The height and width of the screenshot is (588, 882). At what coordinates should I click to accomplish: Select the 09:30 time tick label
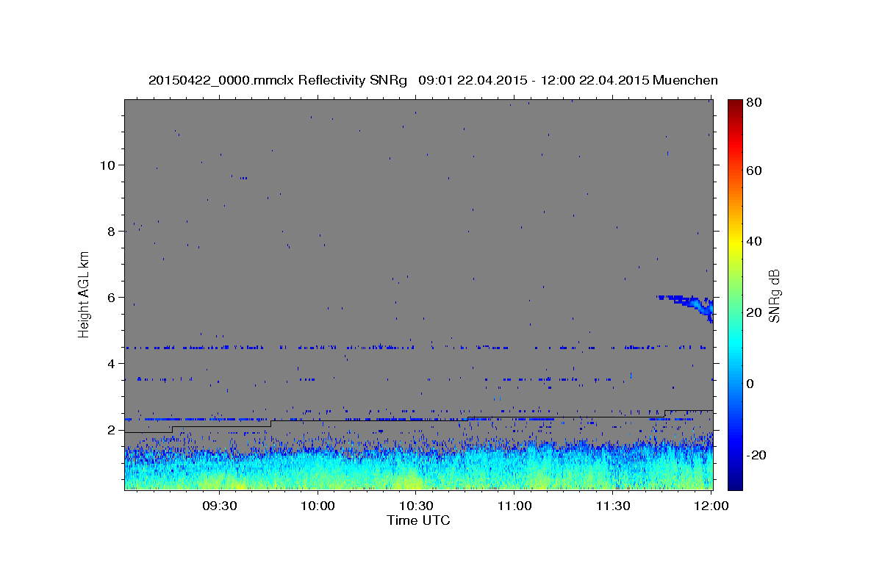pos(219,506)
